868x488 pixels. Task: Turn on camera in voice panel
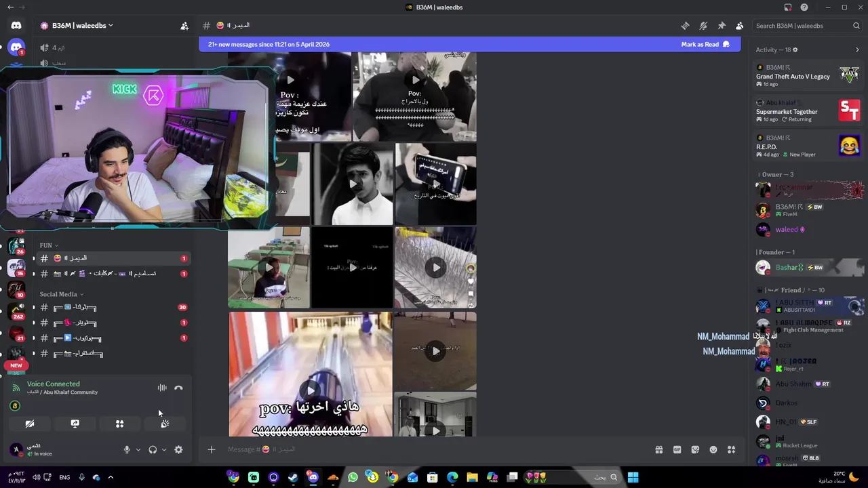point(30,424)
